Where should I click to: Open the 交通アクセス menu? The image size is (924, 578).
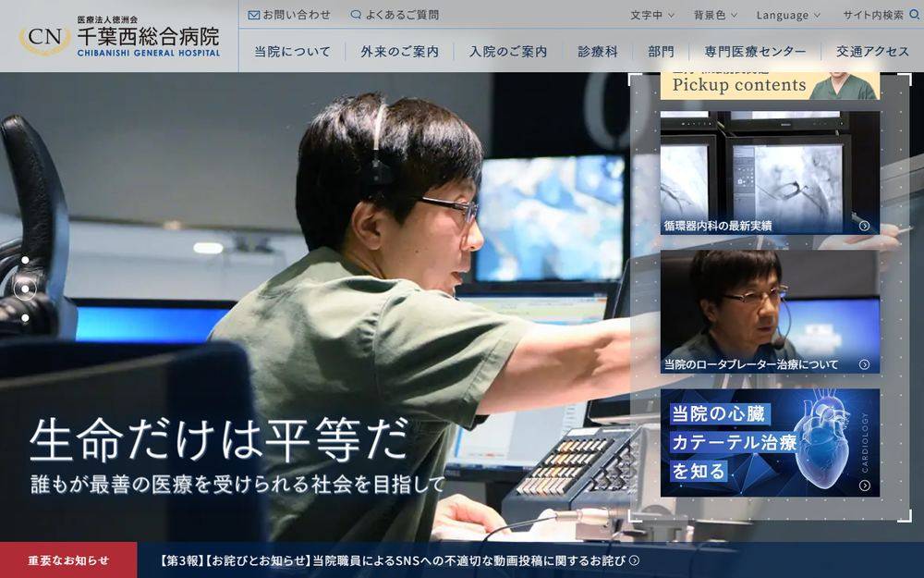pyautogui.click(x=873, y=52)
